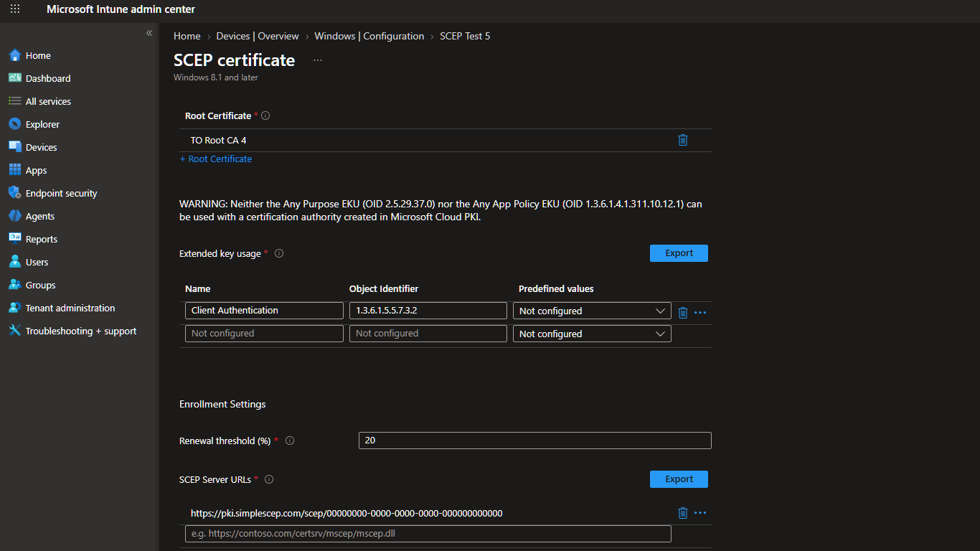The height and width of the screenshot is (551, 980).
Task: Add a root certificate via + Root Certificate
Action: click(x=216, y=159)
